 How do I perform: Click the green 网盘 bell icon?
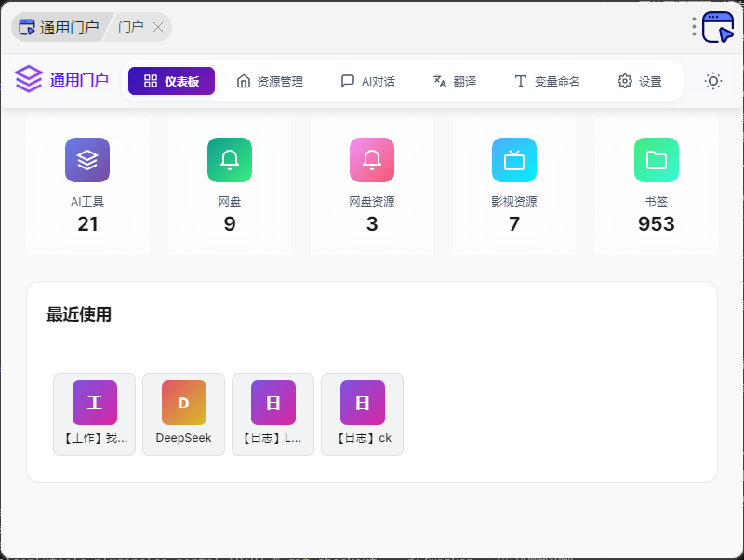click(x=230, y=160)
